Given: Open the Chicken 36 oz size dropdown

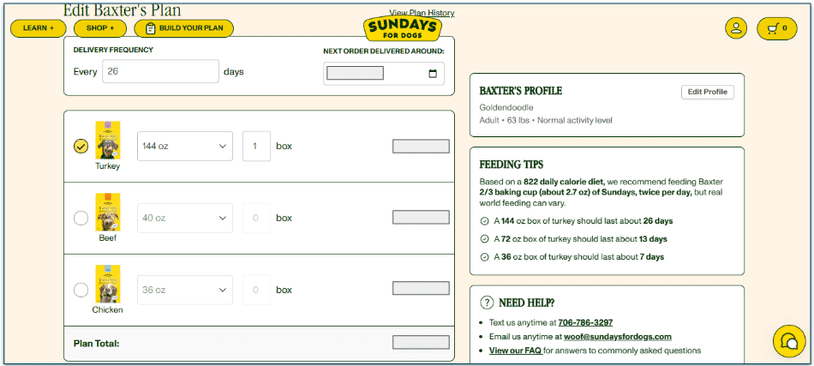Looking at the screenshot, I should [185, 290].
